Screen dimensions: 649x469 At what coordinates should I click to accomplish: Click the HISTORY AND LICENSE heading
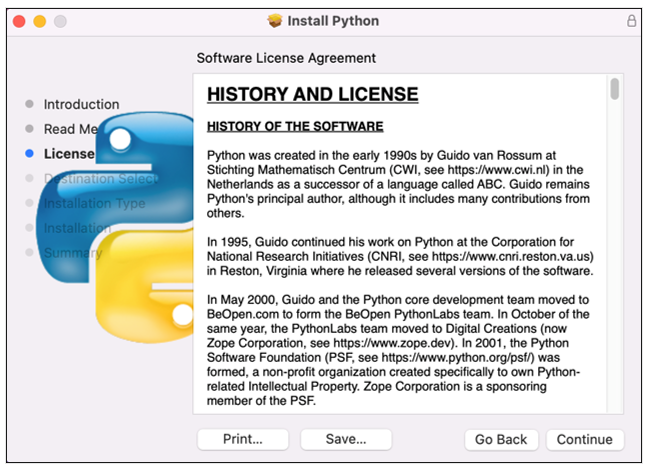[312, 94]
